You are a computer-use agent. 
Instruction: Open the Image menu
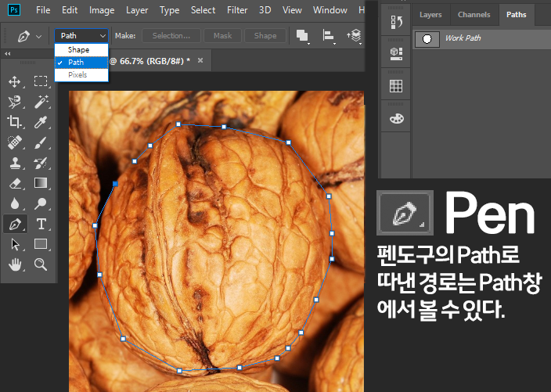[x=102, y=10]
